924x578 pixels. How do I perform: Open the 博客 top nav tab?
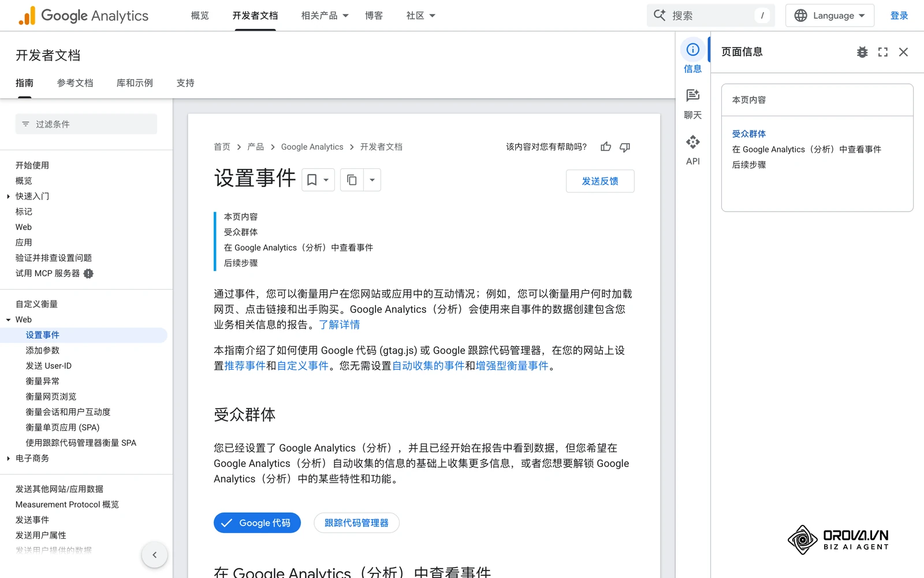374,16
